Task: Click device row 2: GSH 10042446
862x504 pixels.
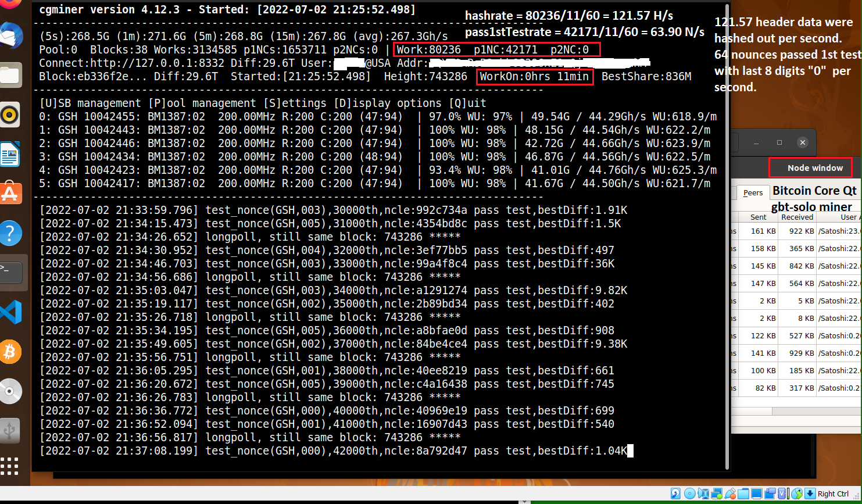Action: tap(375, 143)
